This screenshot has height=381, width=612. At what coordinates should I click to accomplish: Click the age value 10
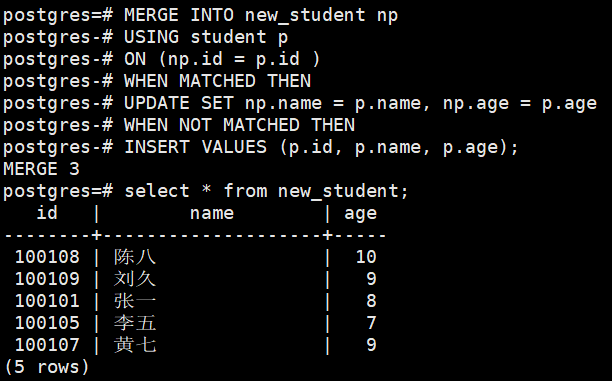pyautogui.click(x=366, y=257)
